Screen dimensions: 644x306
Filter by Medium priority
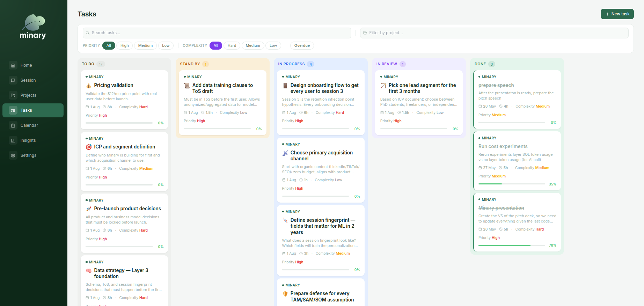pos(145,45)
